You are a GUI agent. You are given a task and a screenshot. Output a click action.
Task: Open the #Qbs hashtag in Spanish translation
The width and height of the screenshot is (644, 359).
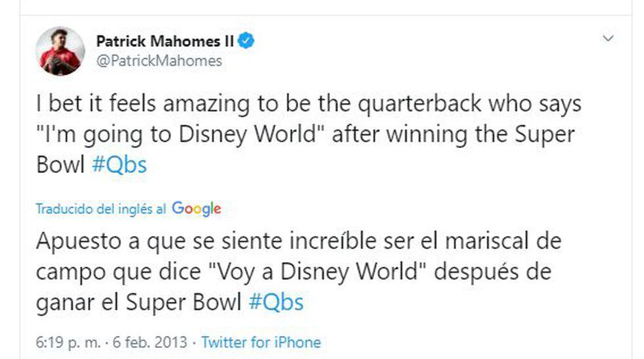point(277,301)
